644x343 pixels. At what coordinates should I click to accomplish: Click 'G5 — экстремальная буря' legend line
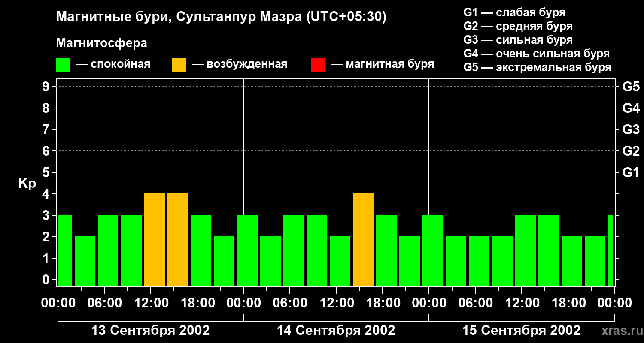[537, 67]
